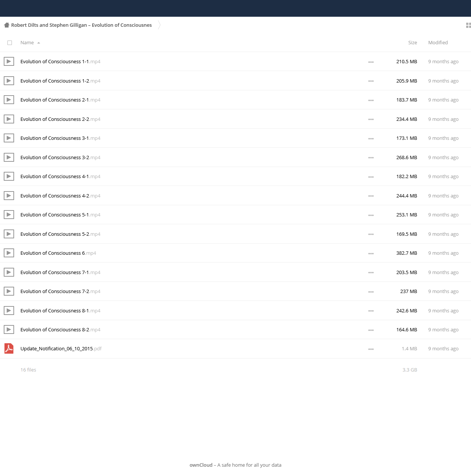Open more actions for Consciousness 2-2
The width and height of the screenshot is (471, 476).
coord(371,119)
